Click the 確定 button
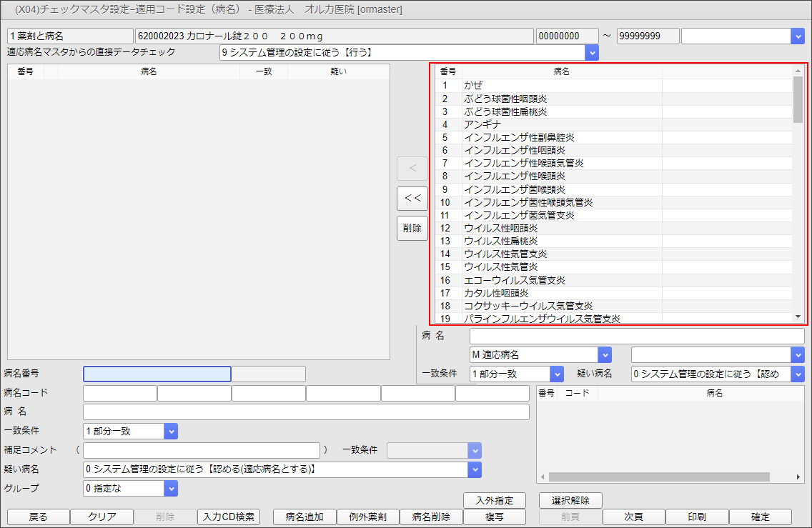This screenshot has width=812, height=528. pos(760,517)
